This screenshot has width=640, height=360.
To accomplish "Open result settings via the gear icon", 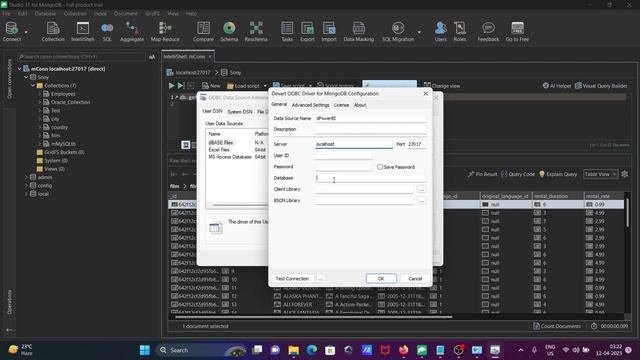I will [x=624, y=174].
